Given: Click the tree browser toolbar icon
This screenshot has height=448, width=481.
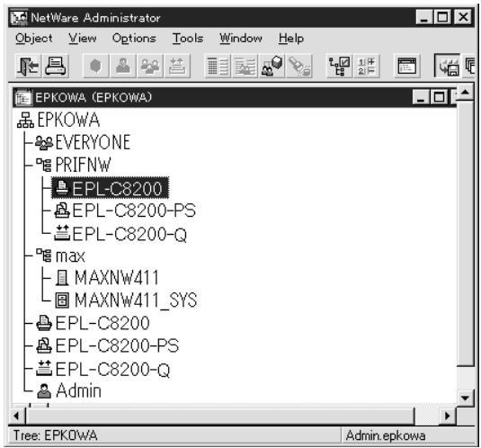Looking at the screenshot, I should pyautogui.click(x=339, y=66).
